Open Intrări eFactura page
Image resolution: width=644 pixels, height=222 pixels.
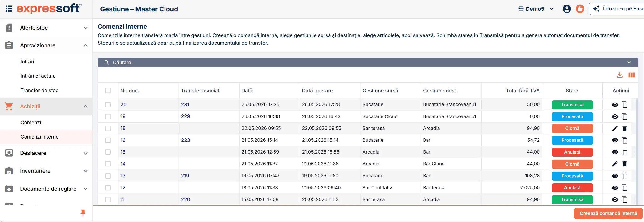coord(38,76)
